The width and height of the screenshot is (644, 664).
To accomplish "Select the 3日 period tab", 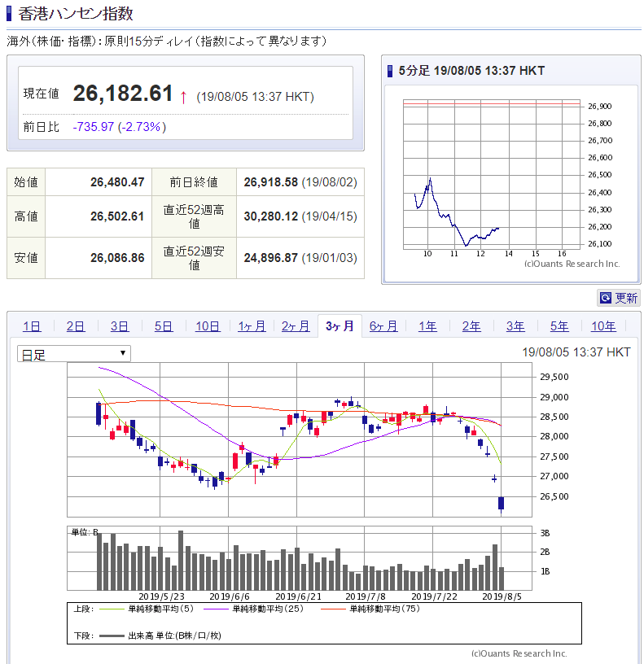I will tap(120, 326).
